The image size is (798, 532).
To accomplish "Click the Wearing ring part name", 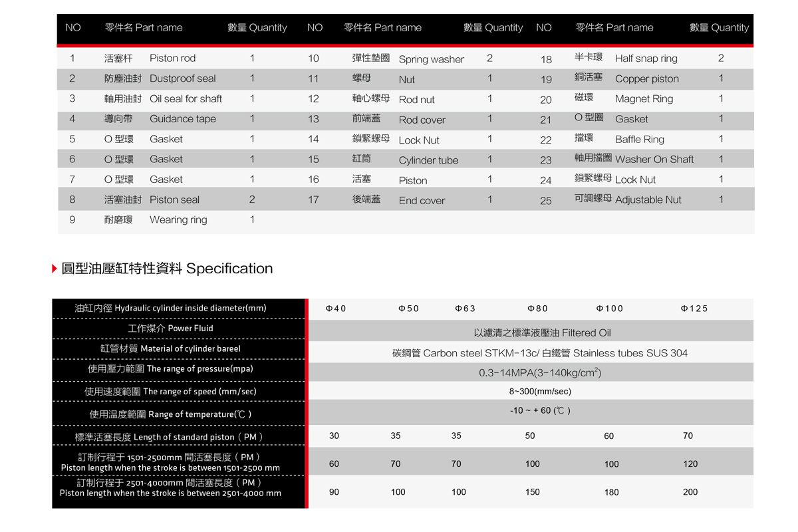I will [x=178, y=219].
